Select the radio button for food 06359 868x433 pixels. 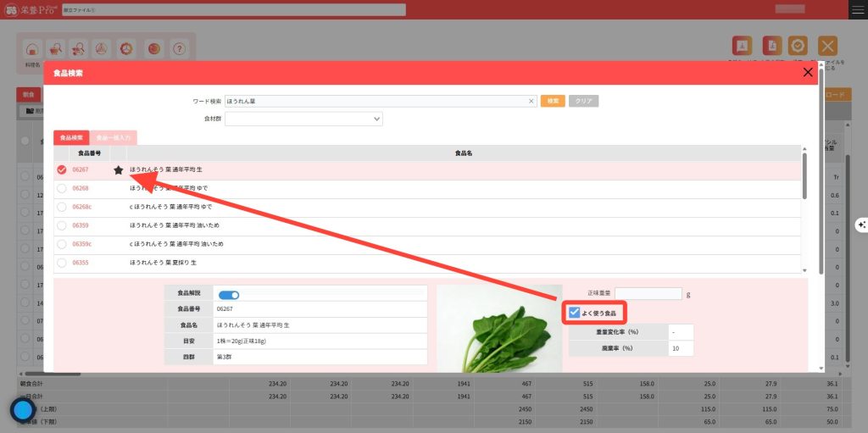pyautogui.click(x=61, y=225)
